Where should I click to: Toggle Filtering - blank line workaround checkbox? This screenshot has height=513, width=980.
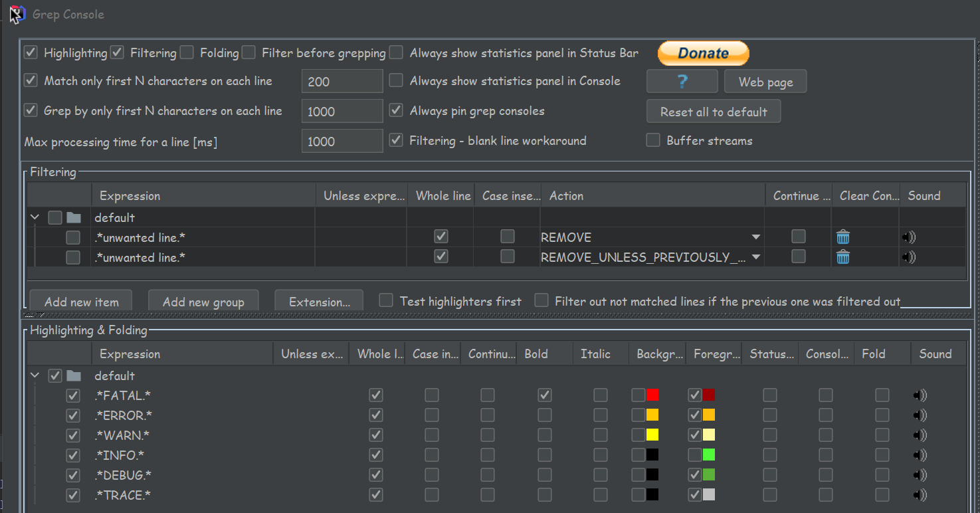(396, 140)
